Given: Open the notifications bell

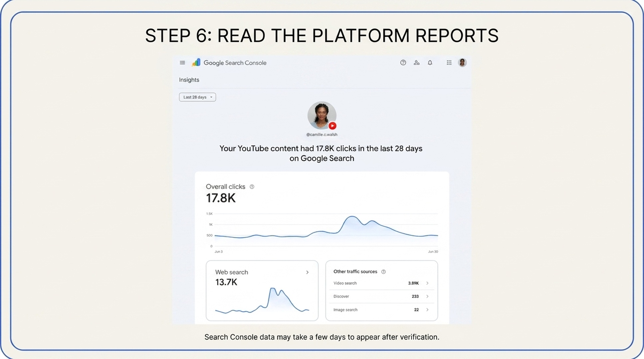Looking at the screenshot, I should pyautogui.click(x=430, y=62).
